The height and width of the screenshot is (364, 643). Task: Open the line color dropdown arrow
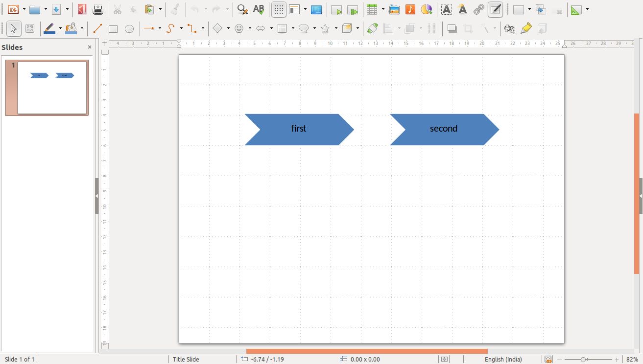60,29
